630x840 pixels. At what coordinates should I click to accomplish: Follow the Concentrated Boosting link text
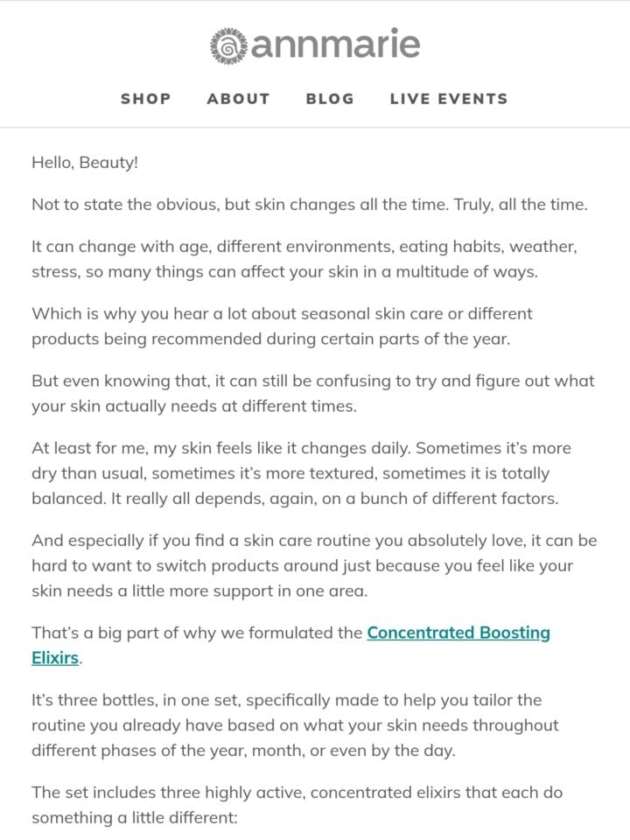tap(458, 633)
